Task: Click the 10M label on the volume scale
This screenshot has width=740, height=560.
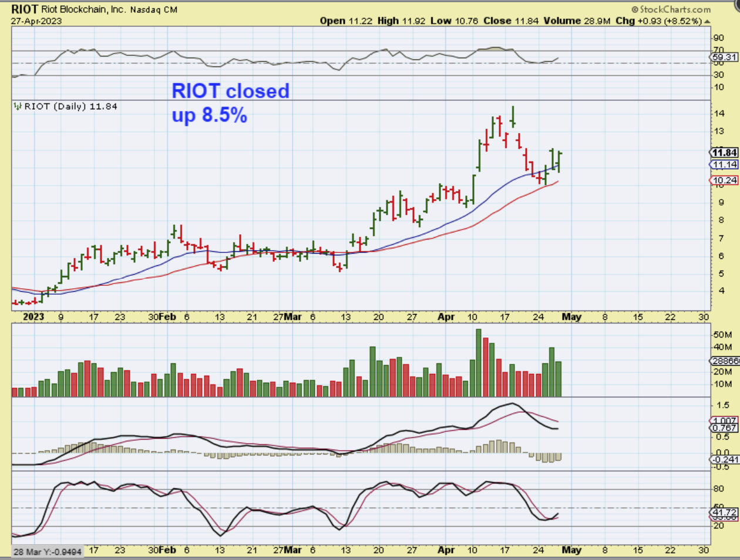Action: (722, 384)
